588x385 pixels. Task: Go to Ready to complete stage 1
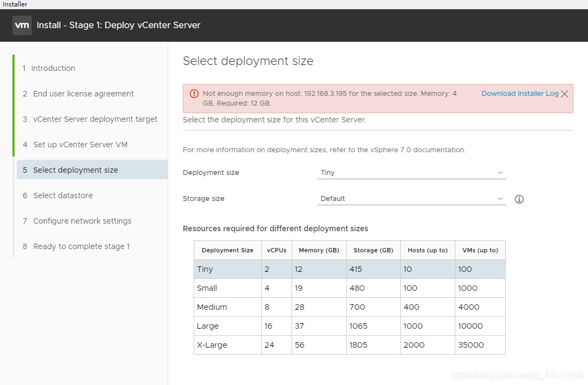[x=81, y=246]
